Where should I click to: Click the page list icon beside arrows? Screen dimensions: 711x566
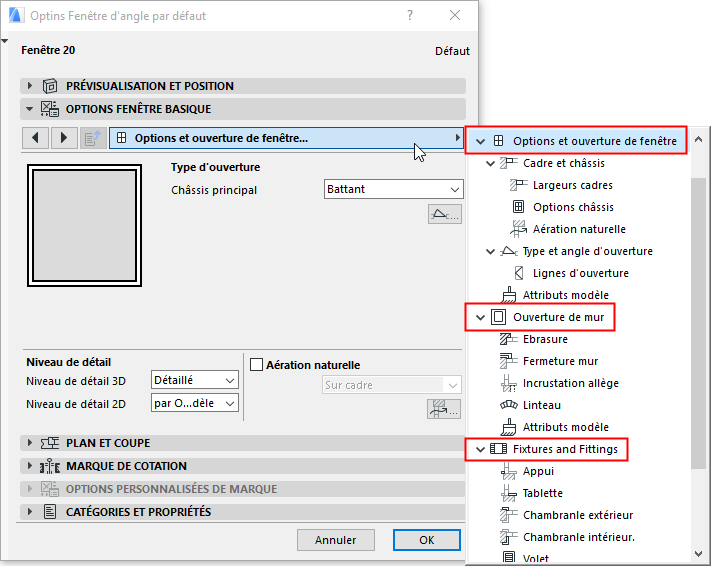coord(93,138)
